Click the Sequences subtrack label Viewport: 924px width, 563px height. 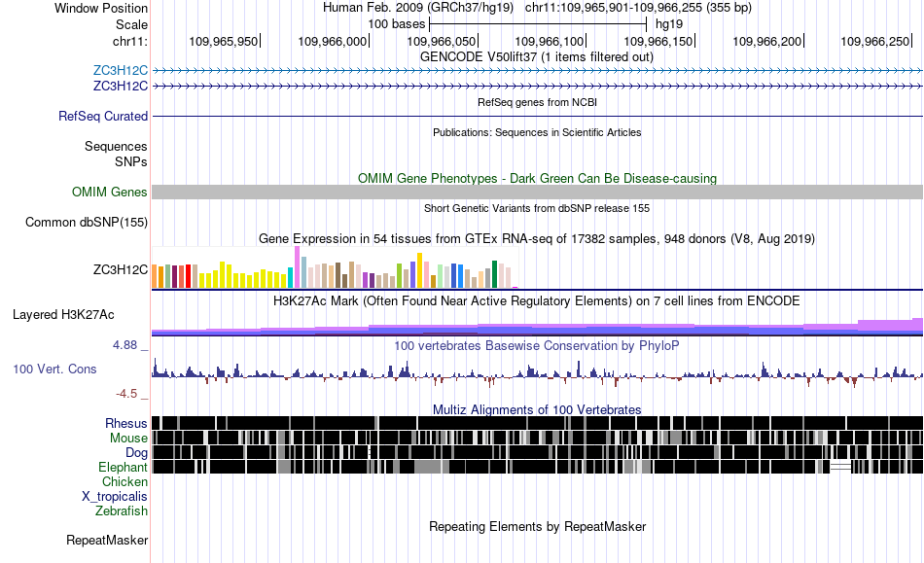point(116,146)
